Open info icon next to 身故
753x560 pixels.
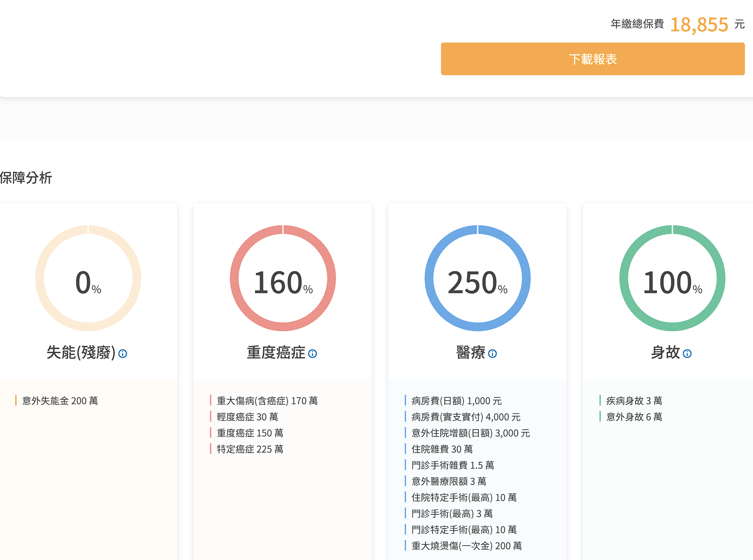click(x=687, y=354)
